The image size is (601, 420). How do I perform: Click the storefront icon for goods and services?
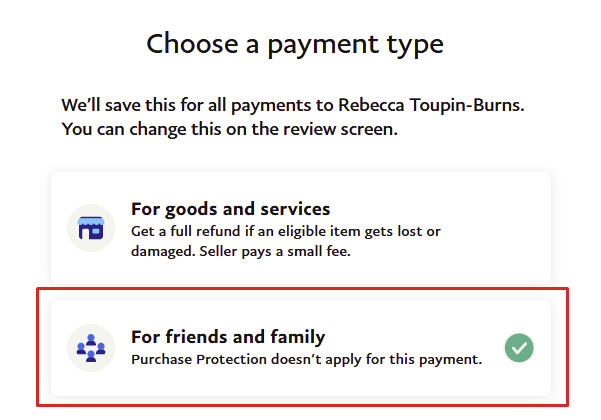point(91,227)
